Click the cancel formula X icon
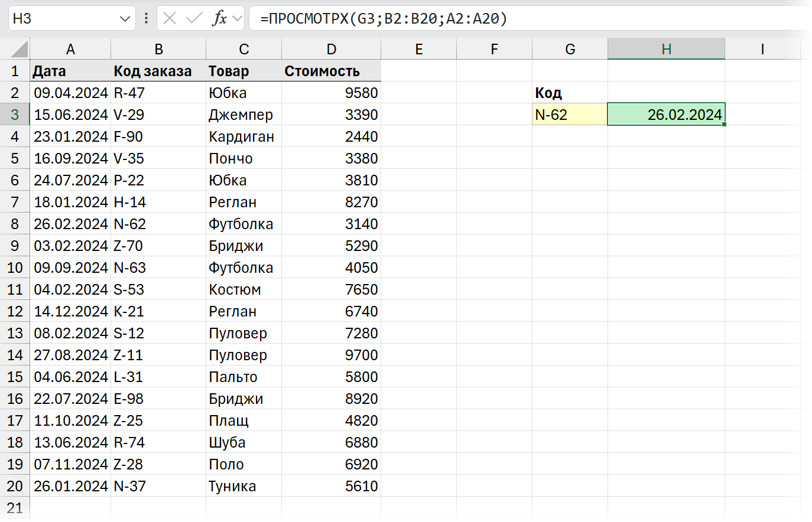 pos(170,18)
